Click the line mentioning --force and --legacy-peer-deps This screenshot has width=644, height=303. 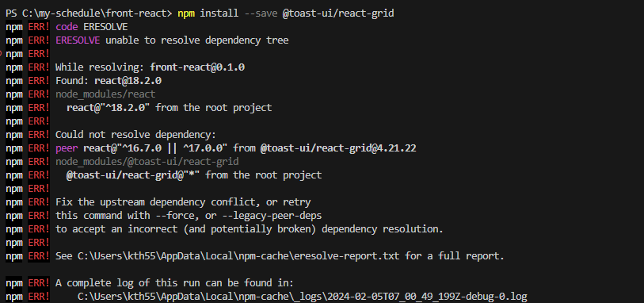click(189, 216)
